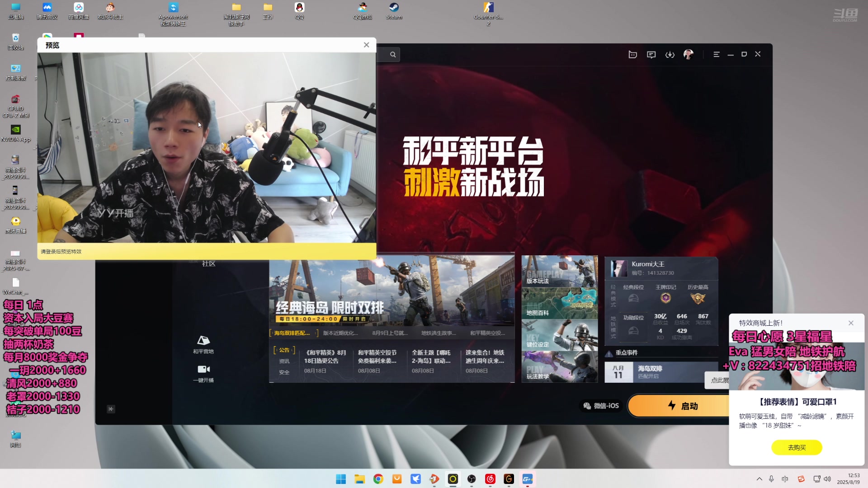Switch to the 公告 news category
This screenshot has height=488, width=868.
[284, 350]
